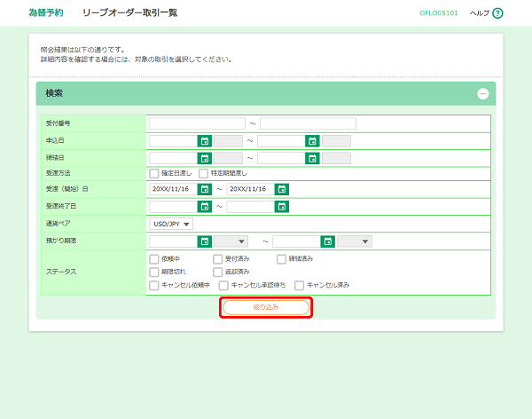532x419 pixels.
Task: Open 預かり期限 start time dropdown
Action: pyautogui.click(x=231, y=241)
